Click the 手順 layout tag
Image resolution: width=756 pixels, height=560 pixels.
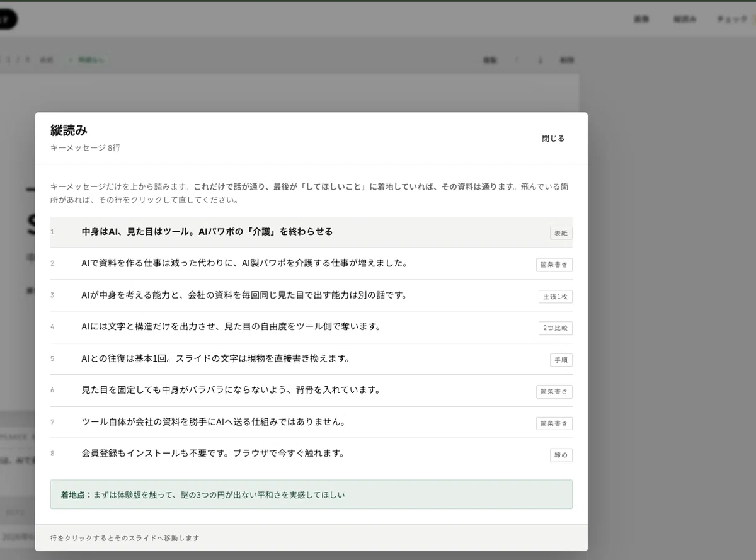coord(561,360)
